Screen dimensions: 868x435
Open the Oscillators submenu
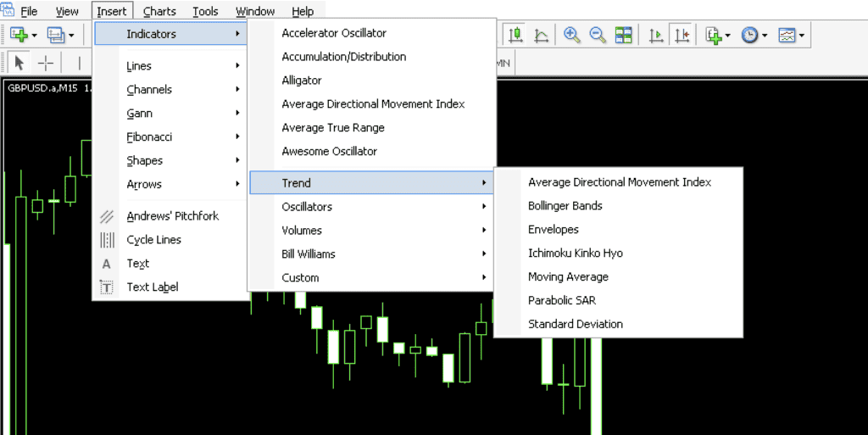pos(307,206)
